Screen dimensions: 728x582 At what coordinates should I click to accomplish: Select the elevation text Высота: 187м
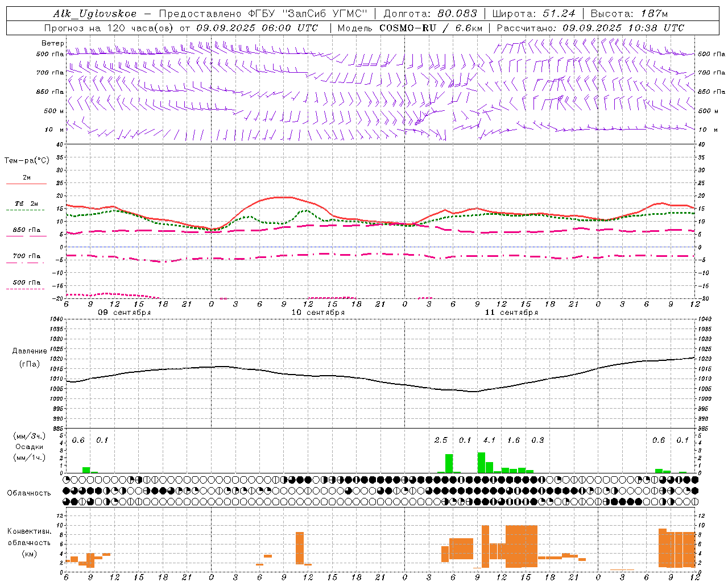pos(629,14)
